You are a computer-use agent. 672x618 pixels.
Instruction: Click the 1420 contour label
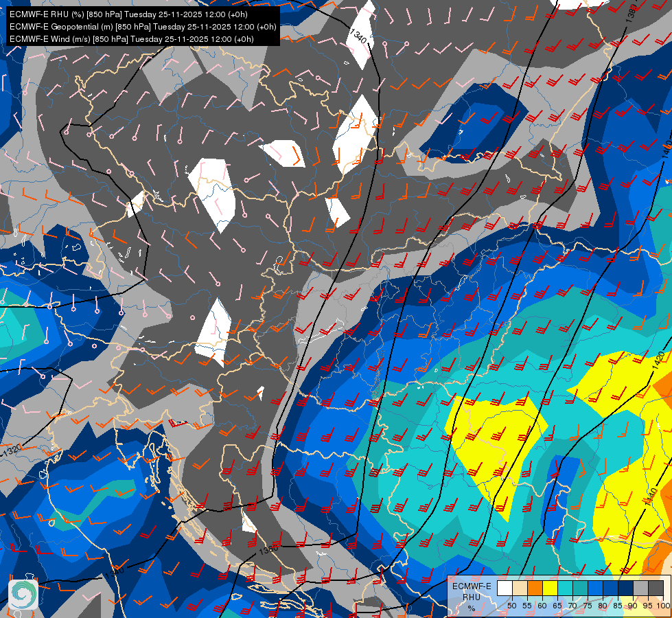[x=659, y=361]
